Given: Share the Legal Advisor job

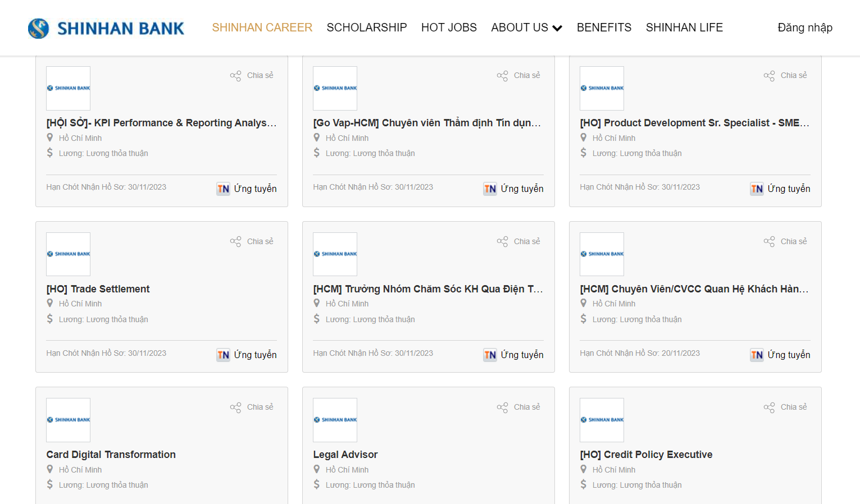Looking at the screenshot, I should (518, 407).
